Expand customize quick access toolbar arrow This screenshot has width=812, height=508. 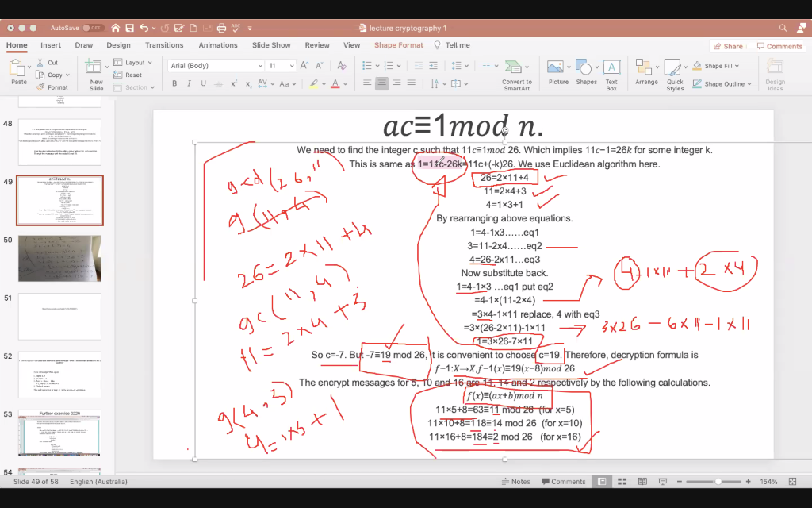250,29
